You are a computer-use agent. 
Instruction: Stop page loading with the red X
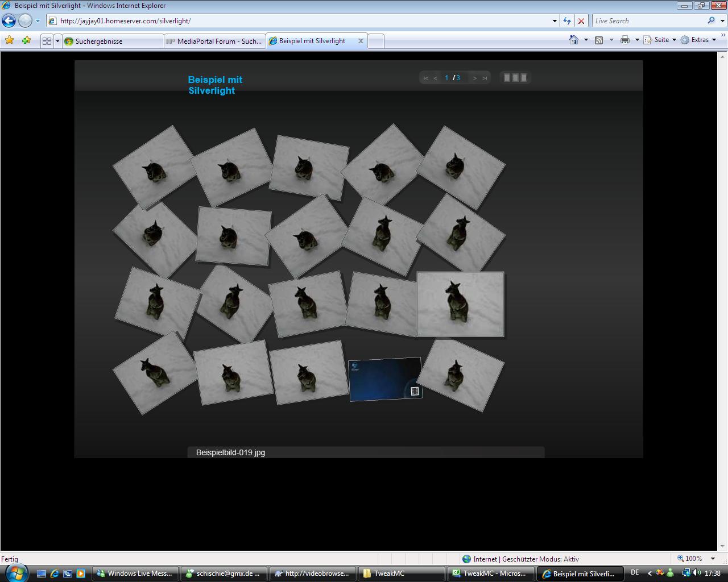click(581, 21)
